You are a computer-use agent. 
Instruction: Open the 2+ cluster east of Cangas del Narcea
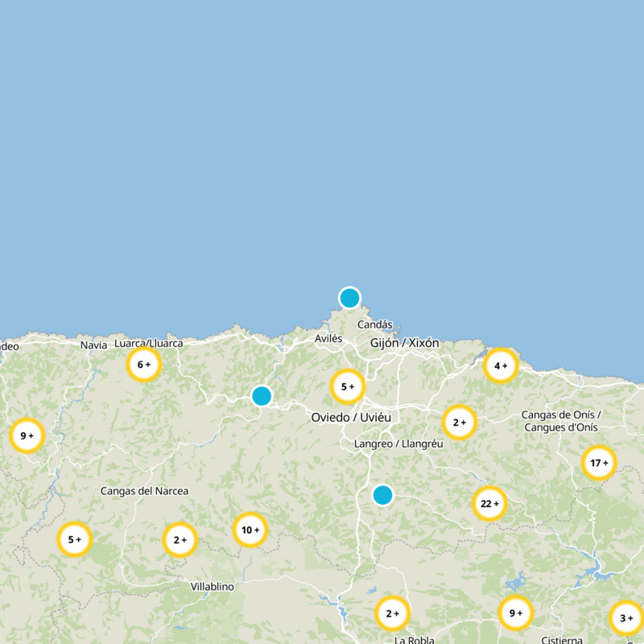pos(179,540)
